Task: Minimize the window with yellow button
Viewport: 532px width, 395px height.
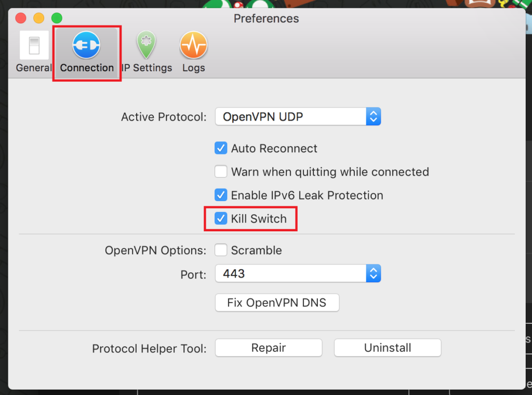Action: click(38, 18)
